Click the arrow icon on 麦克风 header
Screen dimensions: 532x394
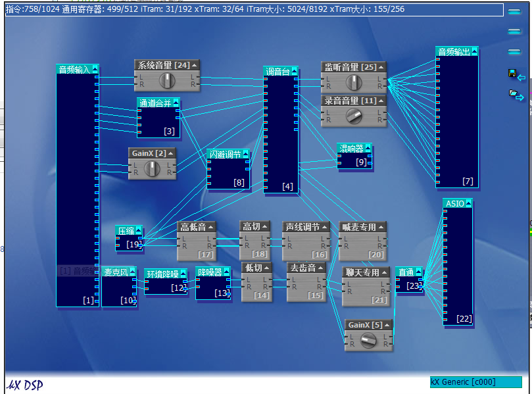pos(132,272)
